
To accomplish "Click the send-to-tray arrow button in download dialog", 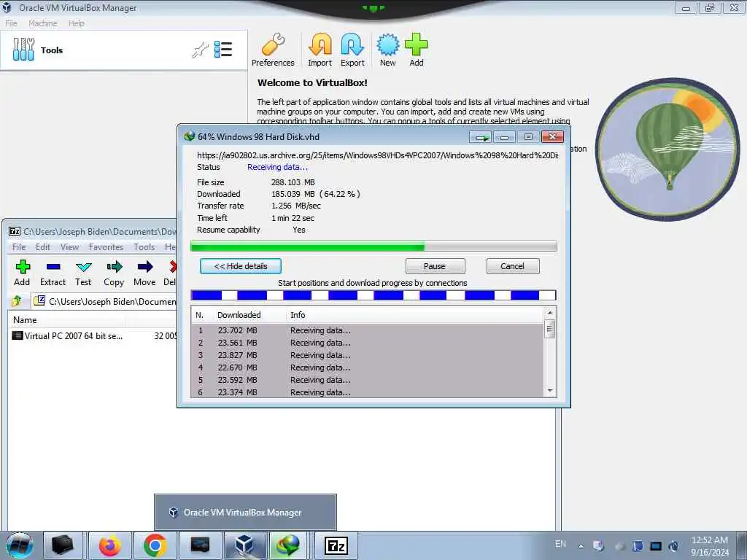I will click(481, 137).
